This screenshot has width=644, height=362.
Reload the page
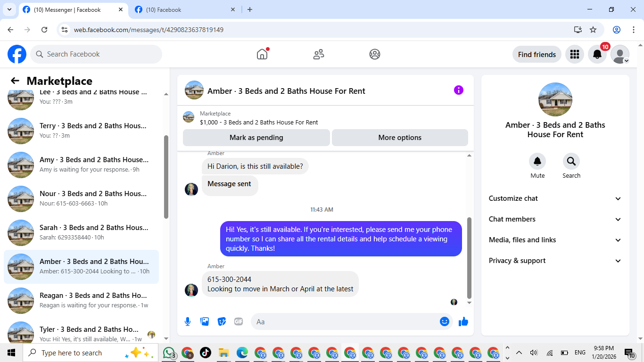pyautogui.click(x=44, y=30)
